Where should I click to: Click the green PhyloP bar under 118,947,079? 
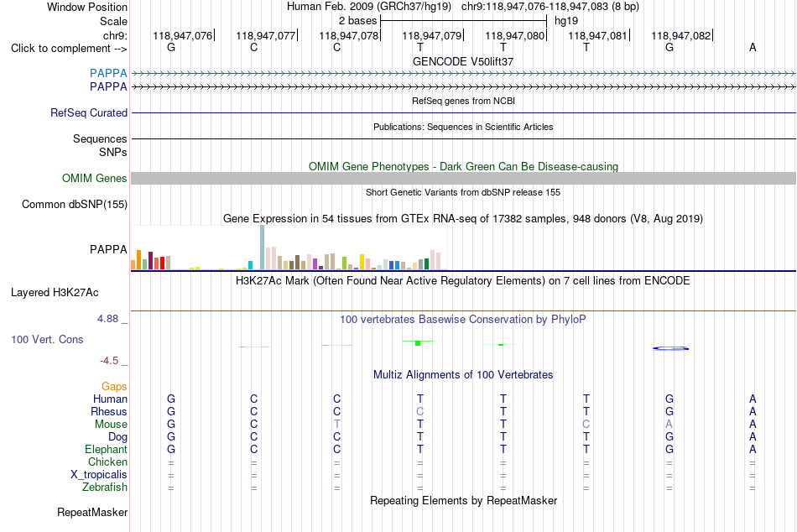(418, 343)
